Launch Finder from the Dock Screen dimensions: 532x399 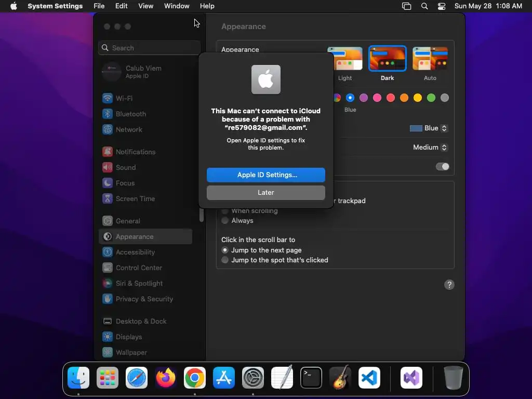tap(78, 378)
